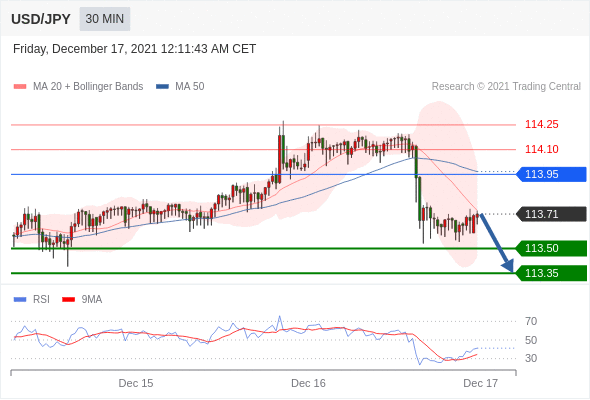
Task: Click the 9MA legend label
Action: [x=92, y=300]
